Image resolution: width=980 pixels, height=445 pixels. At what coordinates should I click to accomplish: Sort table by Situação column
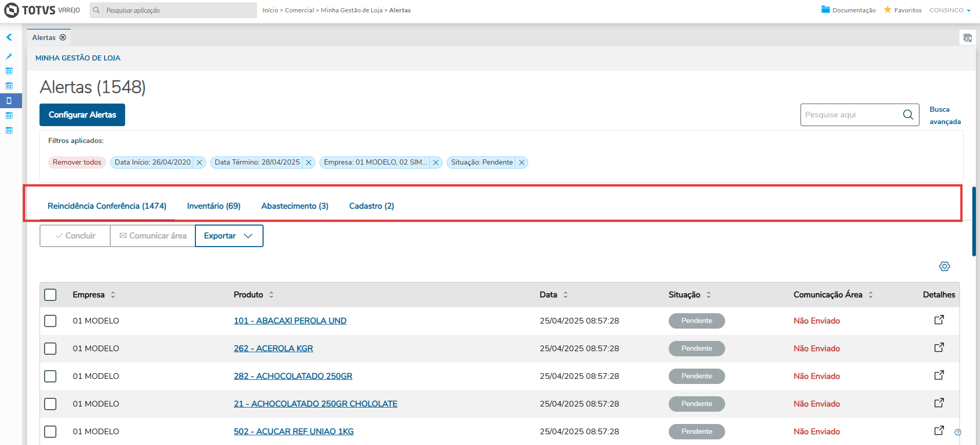709,295
